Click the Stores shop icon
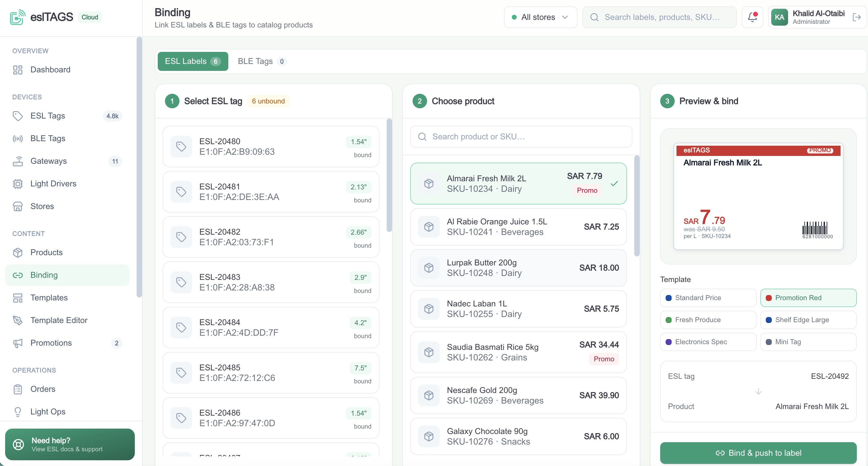868x466 pixels. [17, 206]
